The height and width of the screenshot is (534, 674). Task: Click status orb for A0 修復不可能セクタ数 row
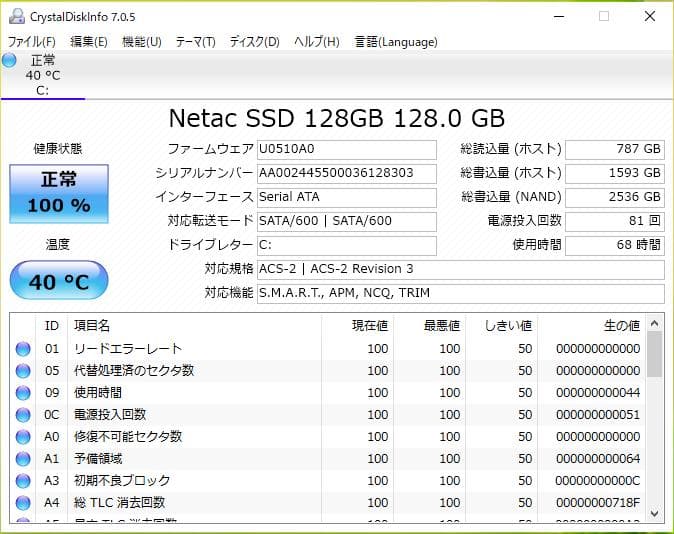23,437
